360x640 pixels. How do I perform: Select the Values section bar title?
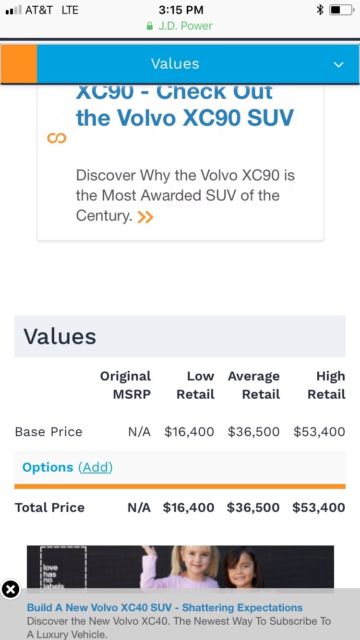click(175, 64)
